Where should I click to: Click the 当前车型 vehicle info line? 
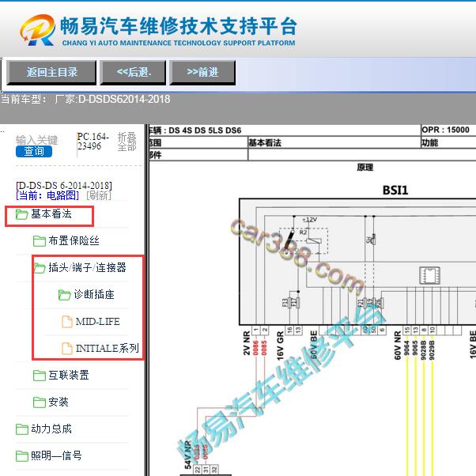(x=85, y=100)
